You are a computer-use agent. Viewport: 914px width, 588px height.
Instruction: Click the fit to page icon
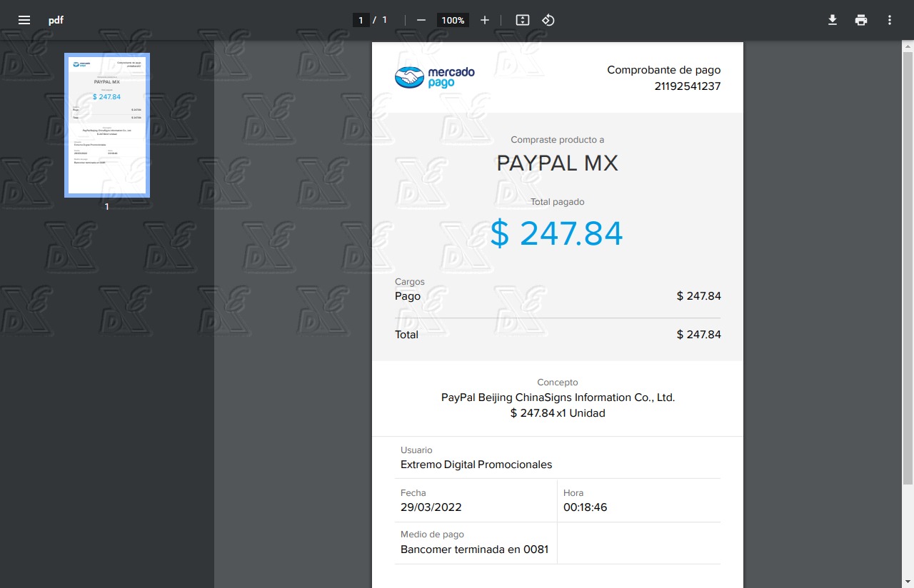[523, 20]
